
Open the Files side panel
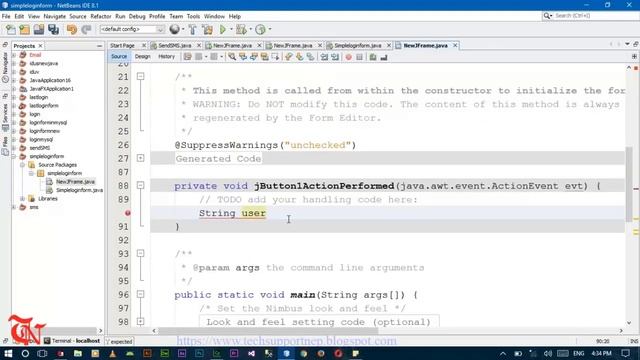tap(5, 146)
